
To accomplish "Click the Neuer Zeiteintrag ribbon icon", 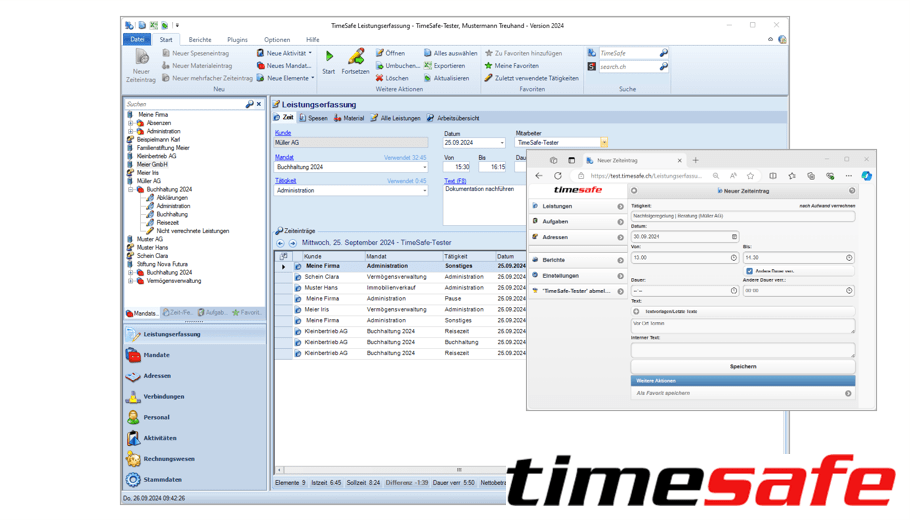I will tap(141, 58).
